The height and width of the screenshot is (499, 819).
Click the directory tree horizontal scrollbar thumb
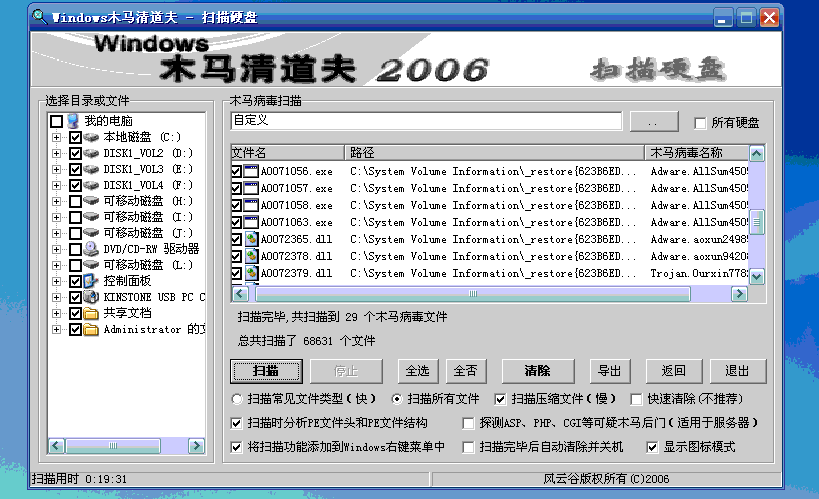point(113,446)
